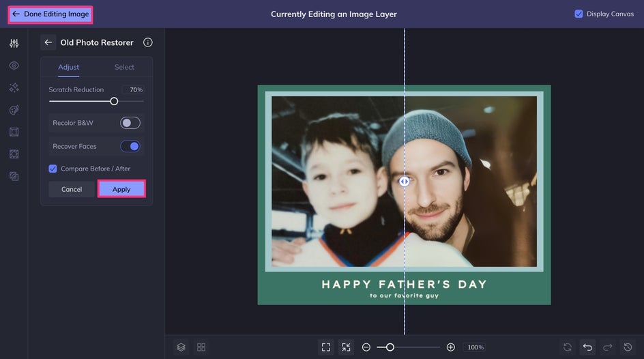The image size is (644, 359).
Task: Click the zoom in plus icon
Action: tap(450, 347)
